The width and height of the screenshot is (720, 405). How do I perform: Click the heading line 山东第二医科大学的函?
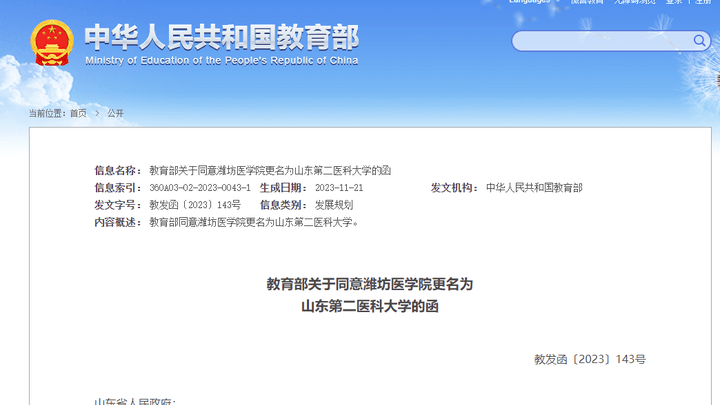pos(370,306)
